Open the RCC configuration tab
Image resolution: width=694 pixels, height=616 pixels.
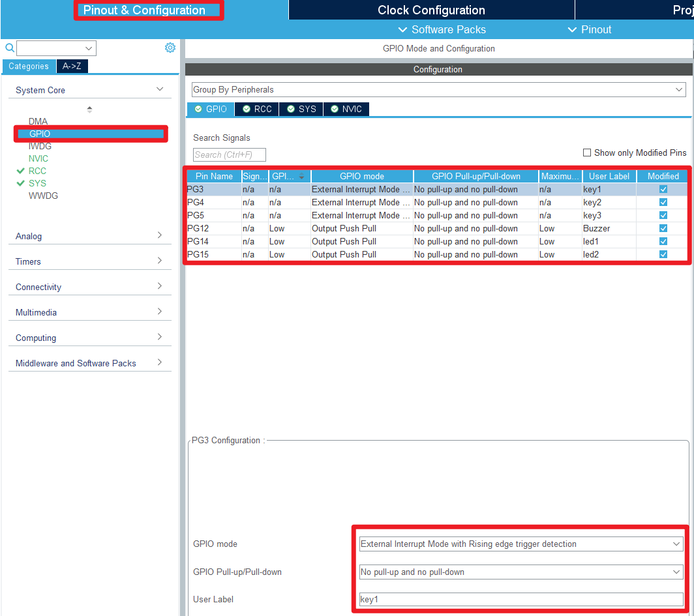[x=257, y=110]
